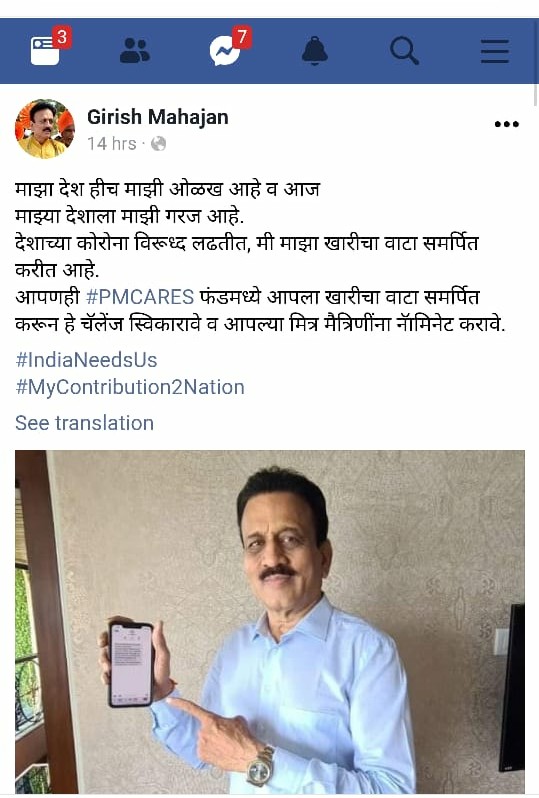This screenshot has height=798, width=539.
Task: Click See translation
Action: pyautogui.click(x=84, y=423)
